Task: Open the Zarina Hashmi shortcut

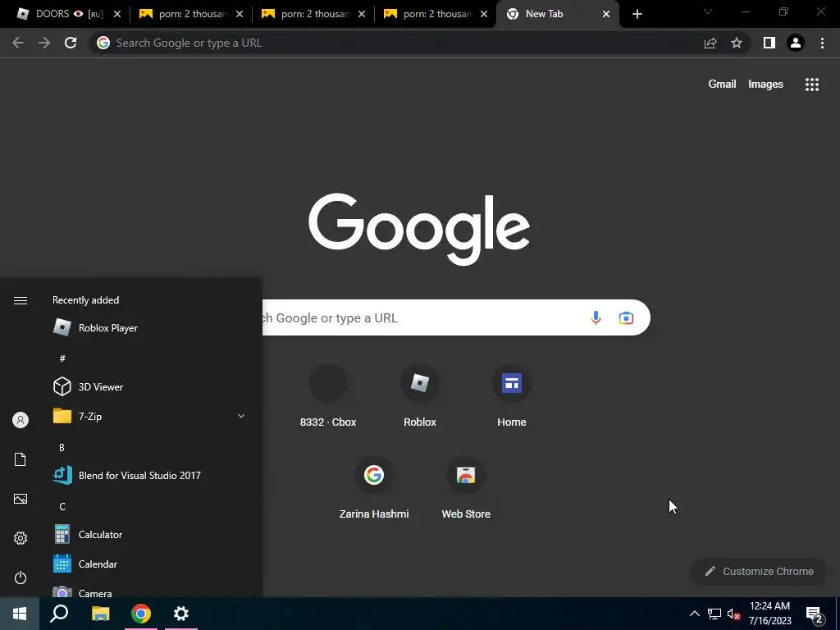Action: (374, 488)
